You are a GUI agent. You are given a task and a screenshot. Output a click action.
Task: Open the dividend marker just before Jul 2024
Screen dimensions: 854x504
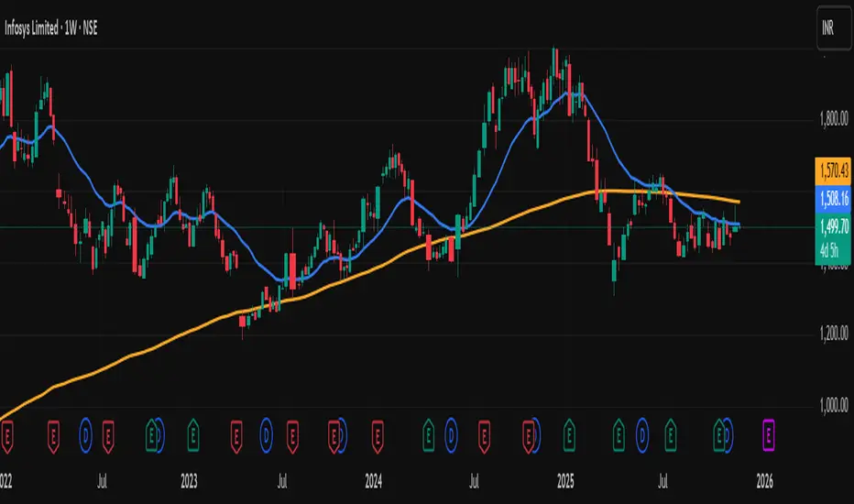(451, 429)
